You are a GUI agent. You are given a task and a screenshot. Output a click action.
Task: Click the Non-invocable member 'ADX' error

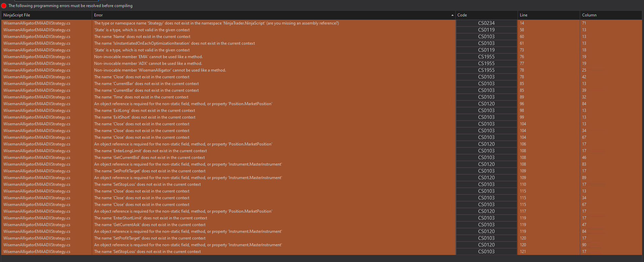pos(148,63)
